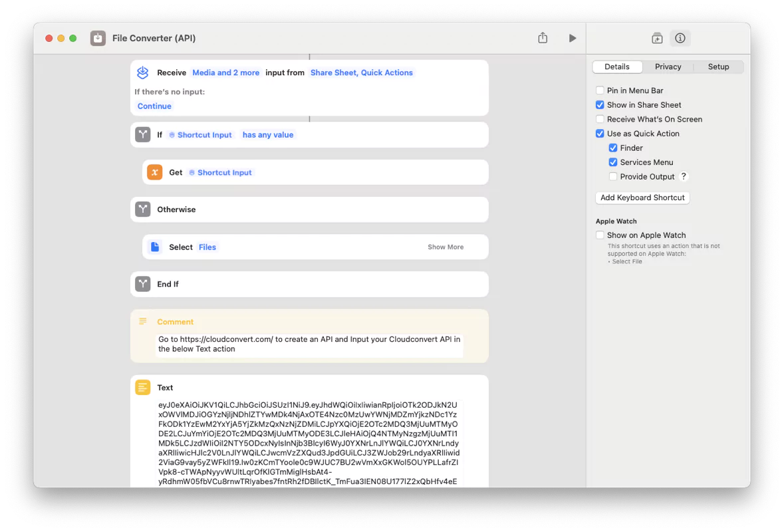Click the Text action icon
784x532 pixels.
(142, 387)
